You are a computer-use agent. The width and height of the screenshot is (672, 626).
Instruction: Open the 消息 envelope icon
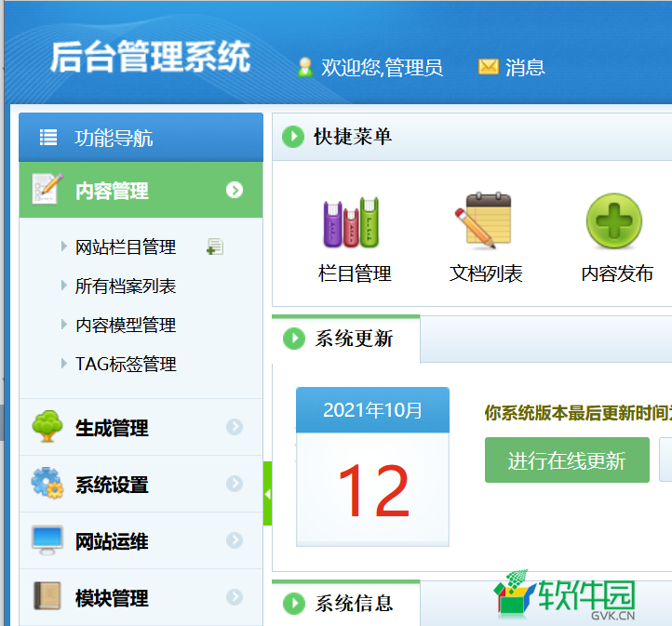tap(488, 67)
